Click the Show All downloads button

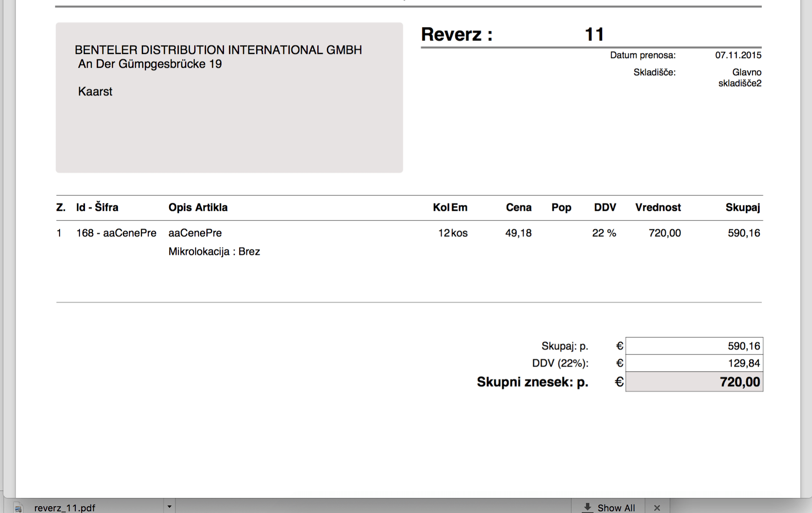click(x=616, y=508)
